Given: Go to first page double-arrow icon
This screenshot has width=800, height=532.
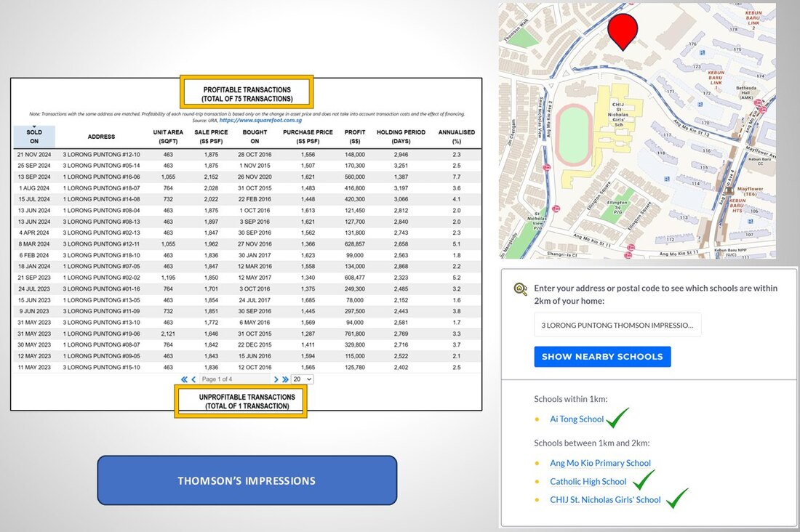Looking at the screenshot, I should point(184,379).
